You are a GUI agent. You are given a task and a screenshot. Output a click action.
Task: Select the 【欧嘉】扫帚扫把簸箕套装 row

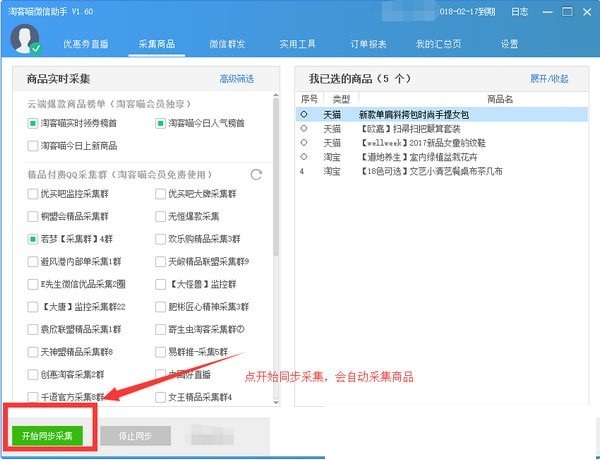point(442,129)
